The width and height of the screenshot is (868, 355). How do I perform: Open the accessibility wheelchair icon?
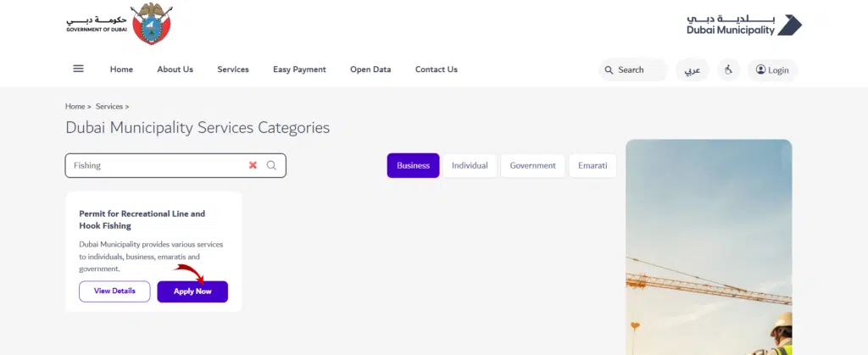coord(728,69)
